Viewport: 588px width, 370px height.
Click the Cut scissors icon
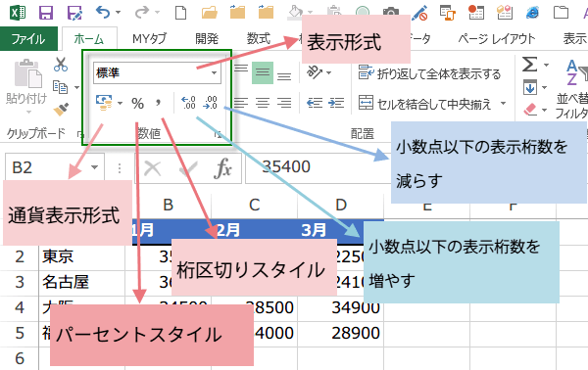click(61, 65)
